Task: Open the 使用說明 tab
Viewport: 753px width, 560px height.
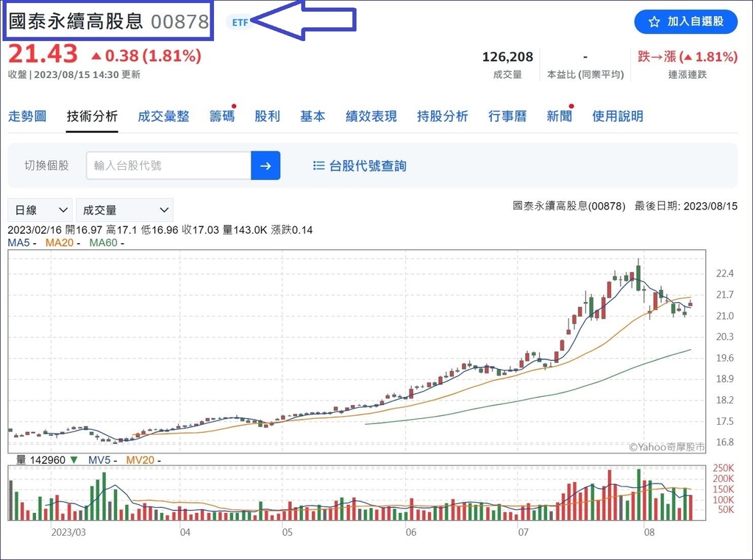Action: [x=618, y=116]
